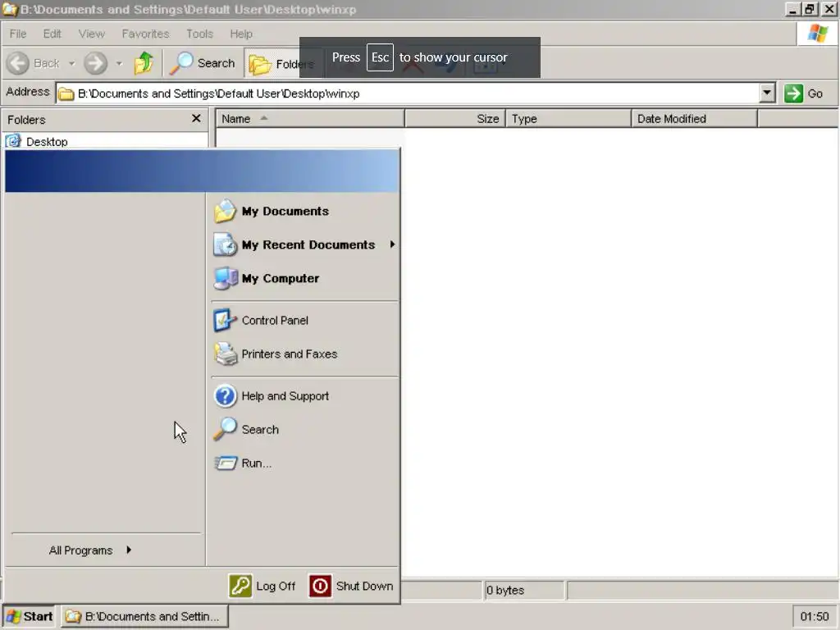The height and width of the screenshot is (630, 840).
Task: Click the folder icon in title bar
Action: point(10,9)
